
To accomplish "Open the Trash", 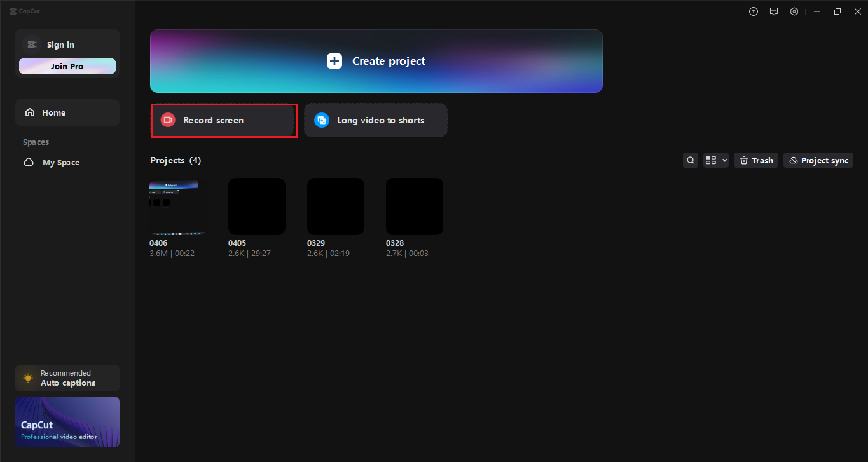I will (x=755, y=160).
